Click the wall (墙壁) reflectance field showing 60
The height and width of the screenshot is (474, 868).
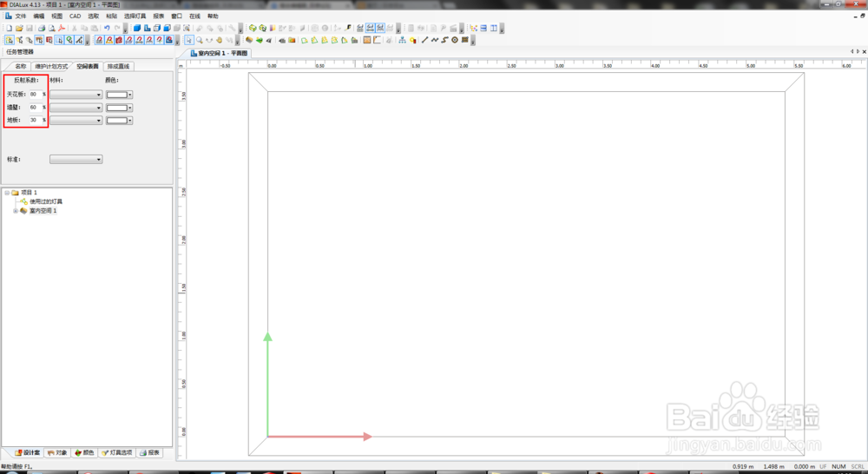point(36,108)
